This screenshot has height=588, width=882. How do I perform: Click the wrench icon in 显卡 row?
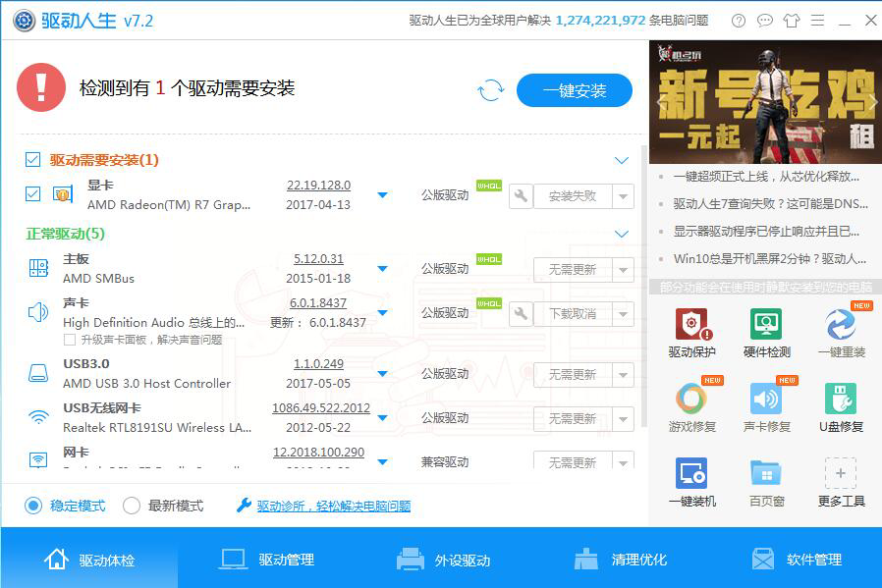point(521,196)
